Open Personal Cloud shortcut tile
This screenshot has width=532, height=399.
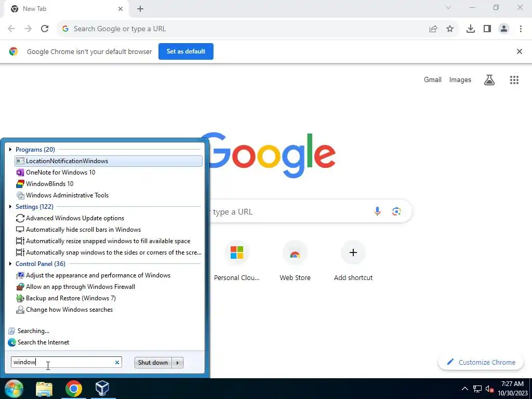(x=237, y=261)
